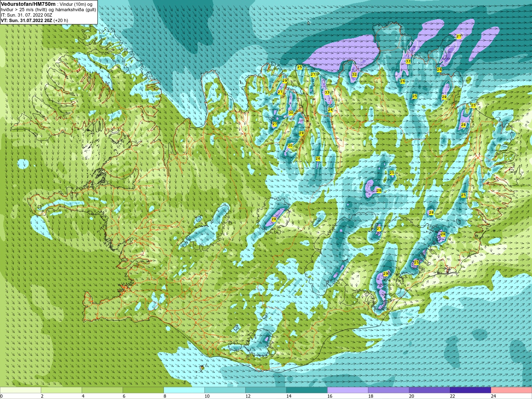The width and height of the screenshot is (532, 399).
Task: Select the "IT: Sun. 31. 07. 2022 00Z" line
Action: pos(27,15)
